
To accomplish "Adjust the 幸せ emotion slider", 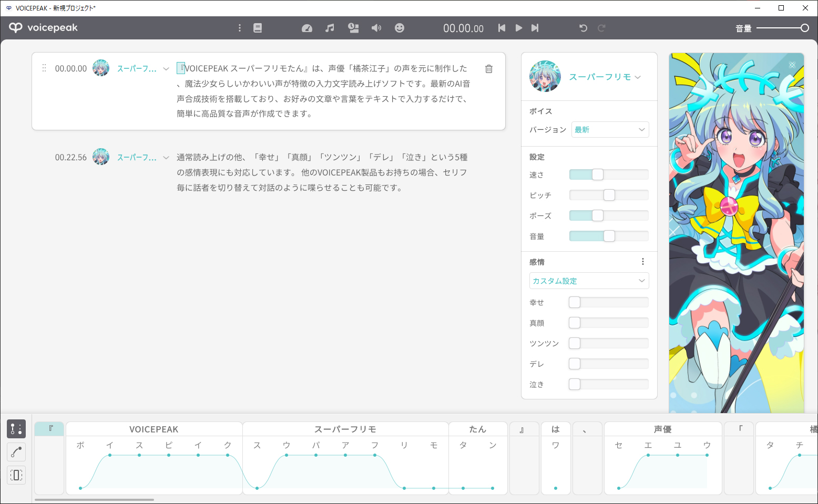I will pyautogui.click(x=609, y=302).
